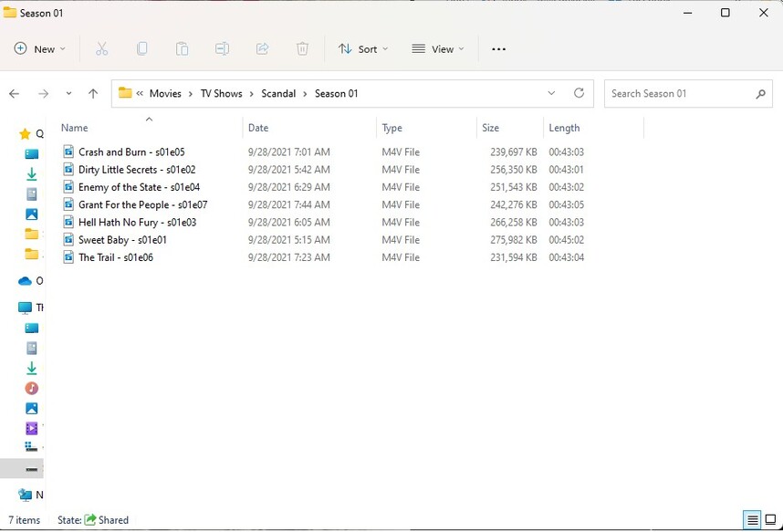
Task: Click the Copy icon in toolbar
Action: click(x=141, y=49)
